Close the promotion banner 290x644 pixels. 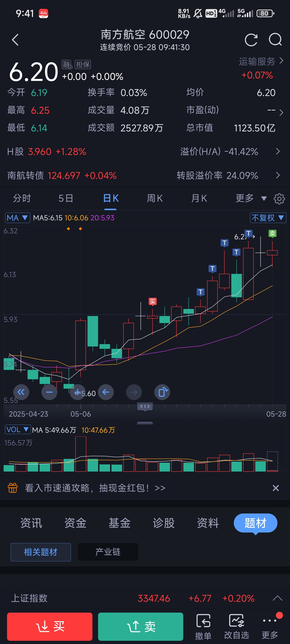[x=275, y=488]
